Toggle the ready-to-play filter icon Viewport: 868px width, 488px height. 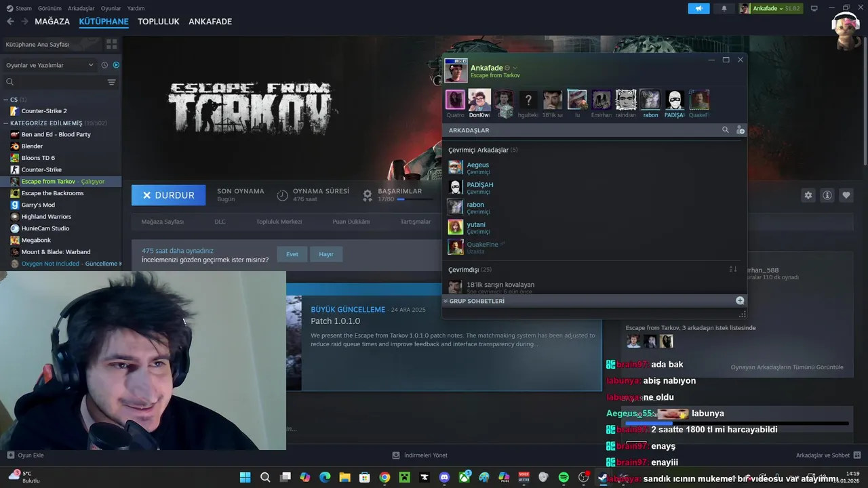(x=116, y=65)
